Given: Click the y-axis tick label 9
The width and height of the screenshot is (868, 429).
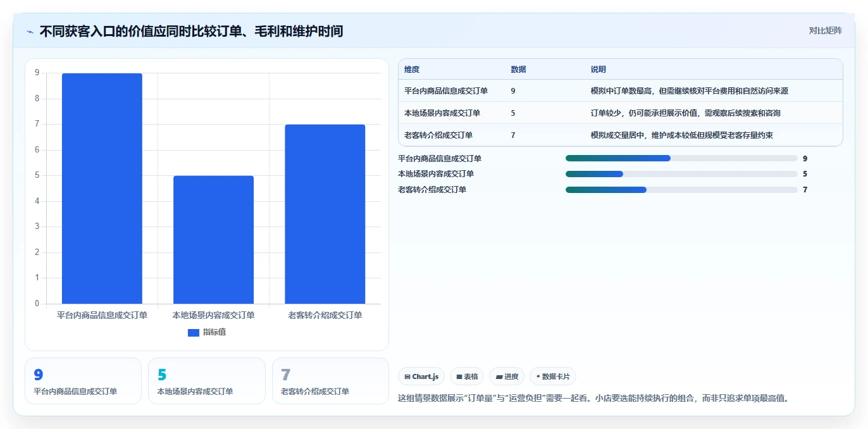Looking at the screenshot, I should pyautogui.click(x=37, y=73).
